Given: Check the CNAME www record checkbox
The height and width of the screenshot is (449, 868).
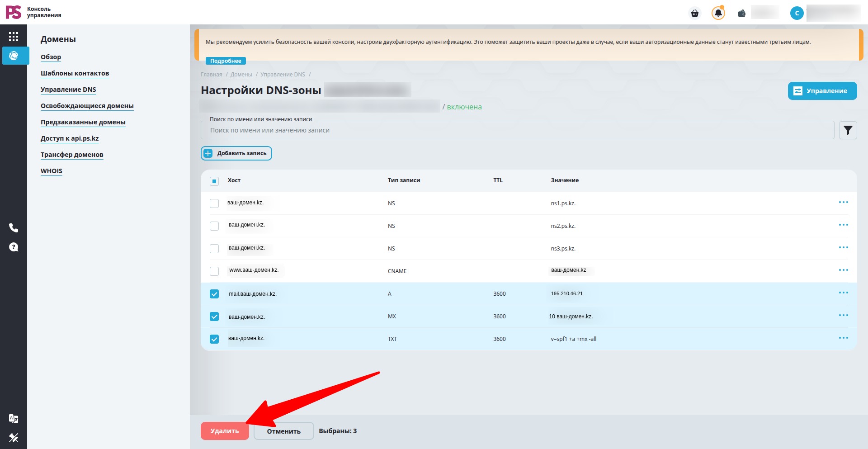Looking at the screenshot, I should (214, 271).
